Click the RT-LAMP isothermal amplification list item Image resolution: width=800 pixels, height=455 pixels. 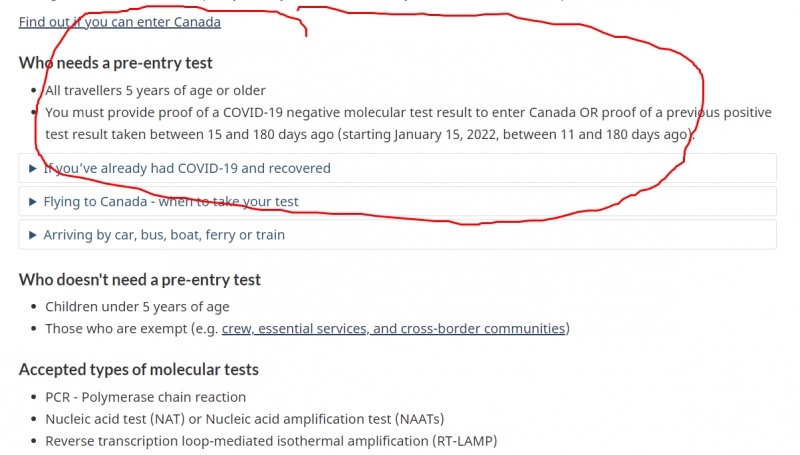tap(271, 441)
